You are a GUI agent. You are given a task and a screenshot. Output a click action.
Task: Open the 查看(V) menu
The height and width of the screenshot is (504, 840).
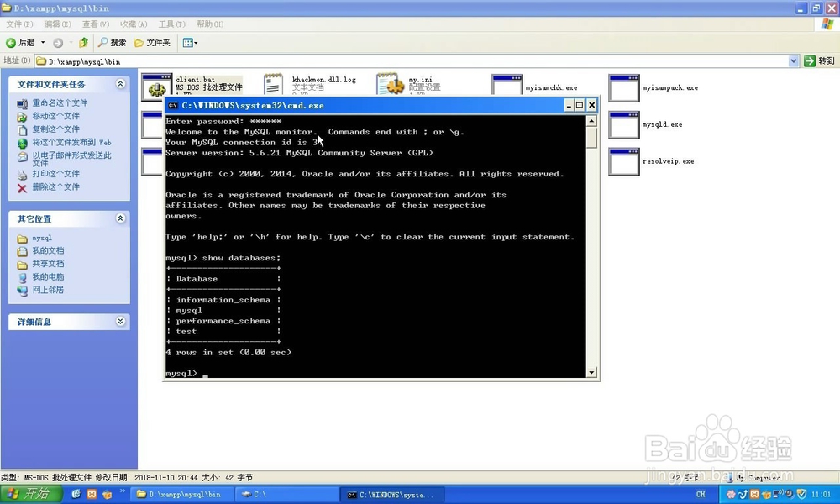pyautogui.click(x=96, y=24)
